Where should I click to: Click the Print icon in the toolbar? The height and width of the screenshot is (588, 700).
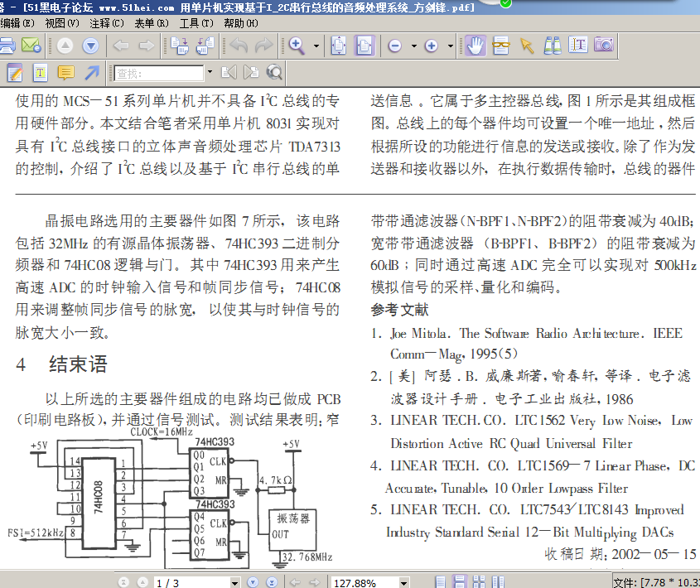point(7,46)
